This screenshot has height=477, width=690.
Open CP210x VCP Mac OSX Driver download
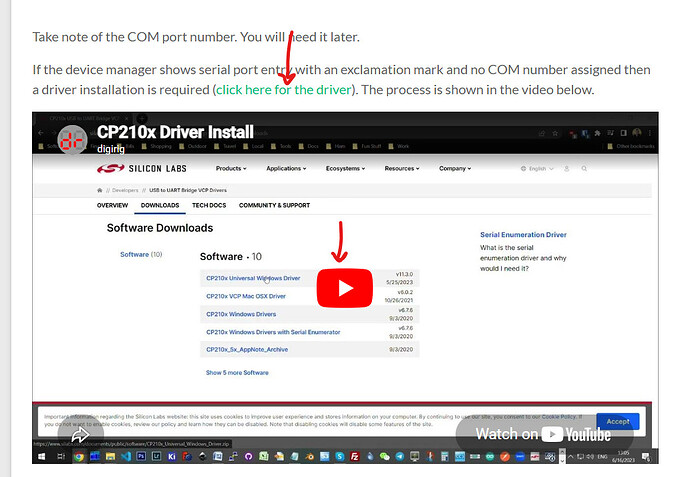pos(246,296)
